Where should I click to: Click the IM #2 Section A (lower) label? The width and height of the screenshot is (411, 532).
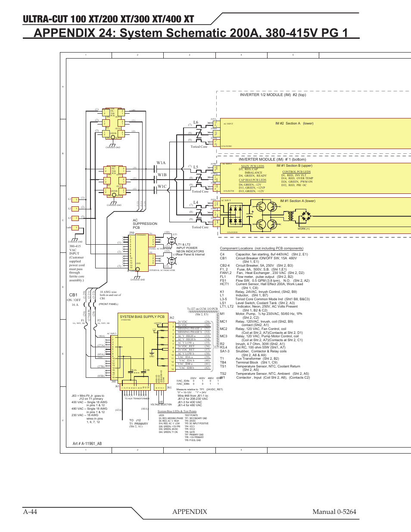(x=294, y=123)
